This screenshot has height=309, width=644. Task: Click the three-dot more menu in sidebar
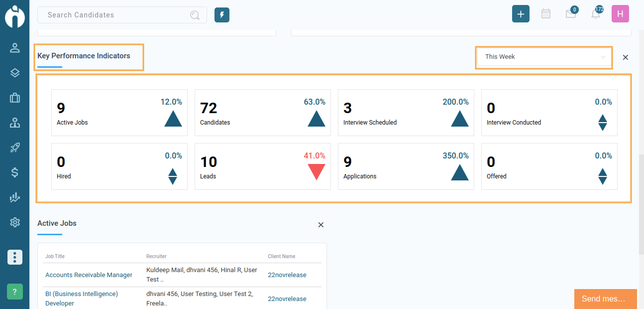coord(15,257)
